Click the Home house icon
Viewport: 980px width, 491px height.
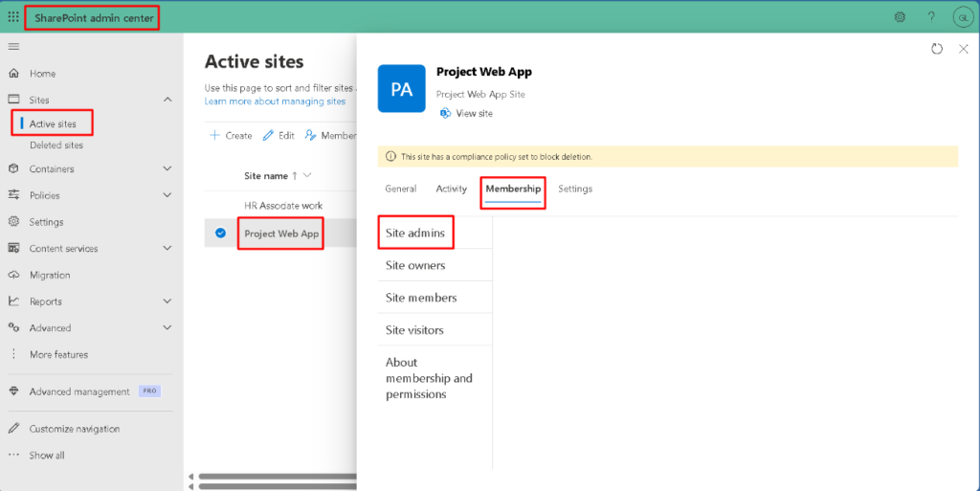tap(13, 73)
